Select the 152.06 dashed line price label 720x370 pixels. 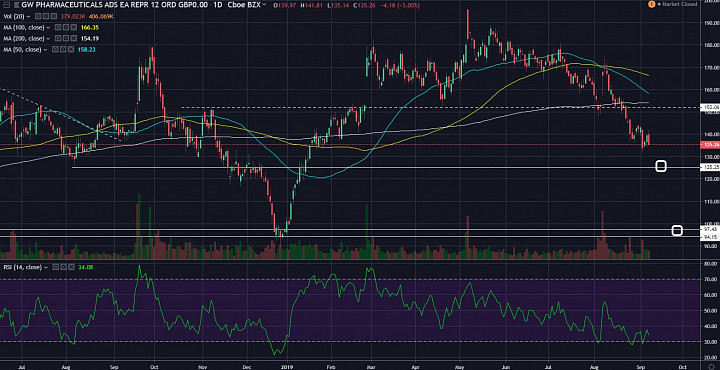pyautogui.click(x=710, y=107)
